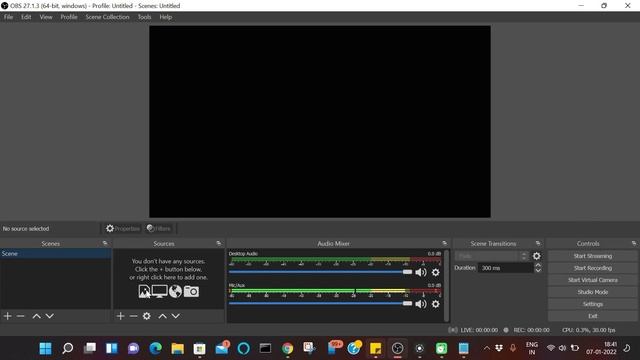Open the Edit menu
Screen dimensions: 640x360
click(26, 17)
